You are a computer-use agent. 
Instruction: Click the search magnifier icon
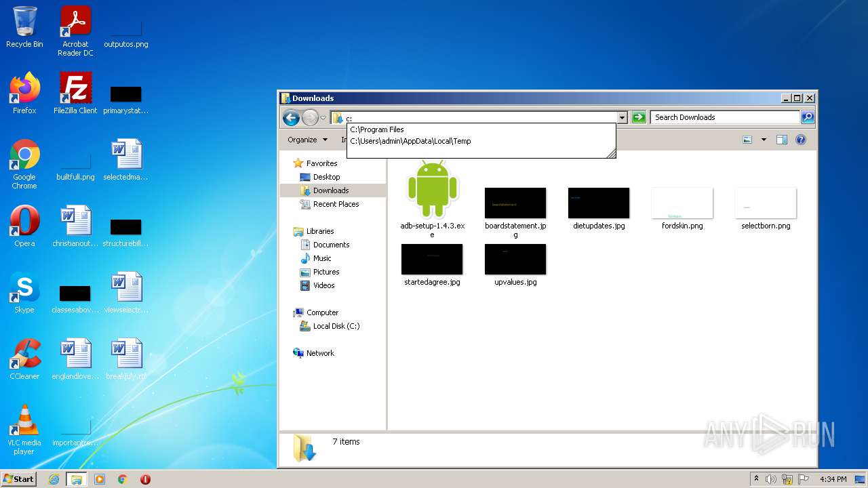point(807,117)
